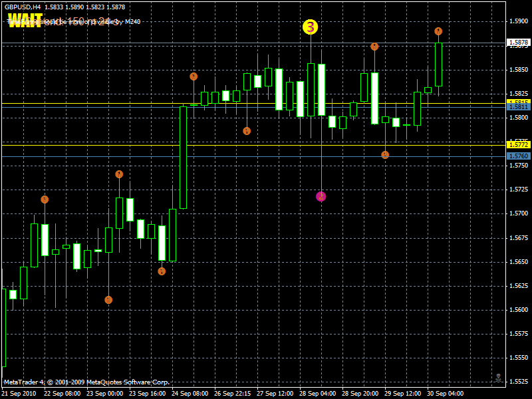Click the 24 Sep 08:00 time label
532x399 pixels.
click(190, 394)
